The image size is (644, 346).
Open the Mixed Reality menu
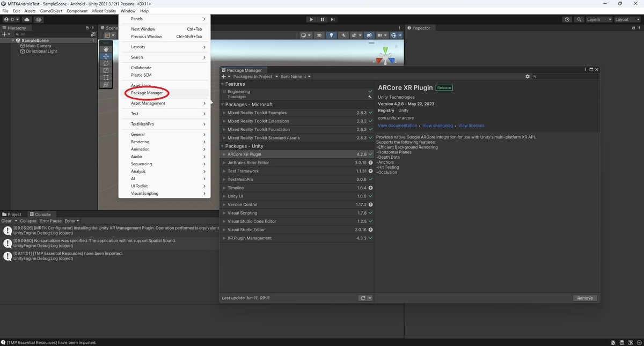coord(104,11)
